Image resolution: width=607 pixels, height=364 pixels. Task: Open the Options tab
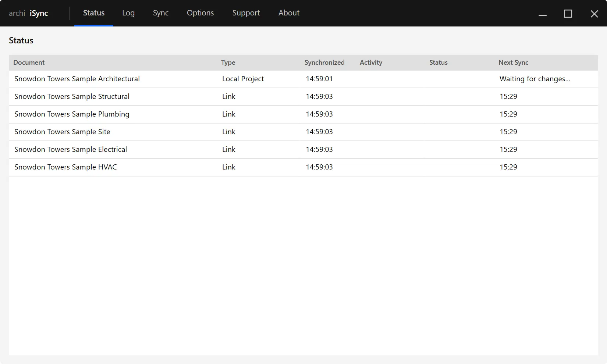pos(200,13)
